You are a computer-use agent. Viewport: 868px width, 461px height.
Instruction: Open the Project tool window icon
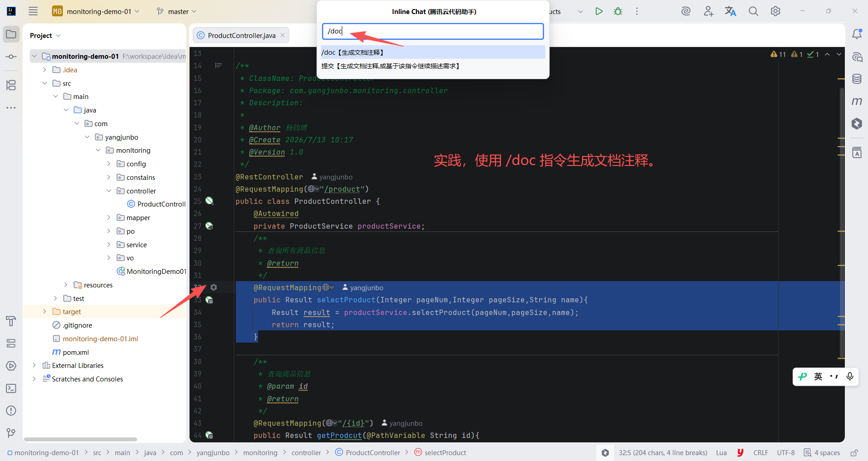pos(11,34)
